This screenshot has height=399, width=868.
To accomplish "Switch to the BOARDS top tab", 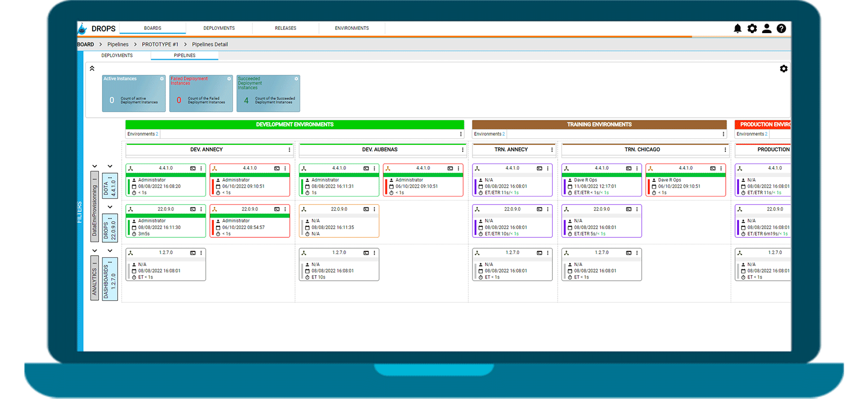I will 152,28.
